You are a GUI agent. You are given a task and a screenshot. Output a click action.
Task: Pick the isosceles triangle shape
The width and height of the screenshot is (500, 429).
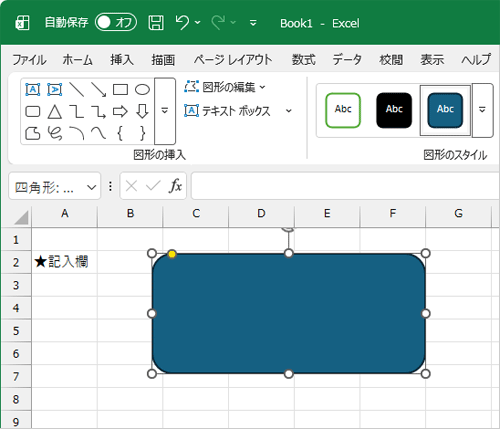pyautogui.click(x=55, y=112)
